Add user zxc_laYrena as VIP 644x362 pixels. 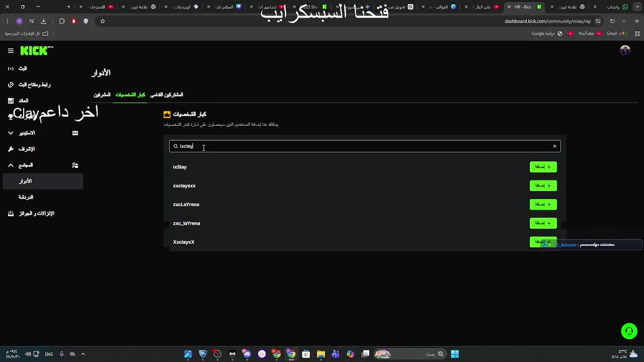pos(543,223)
